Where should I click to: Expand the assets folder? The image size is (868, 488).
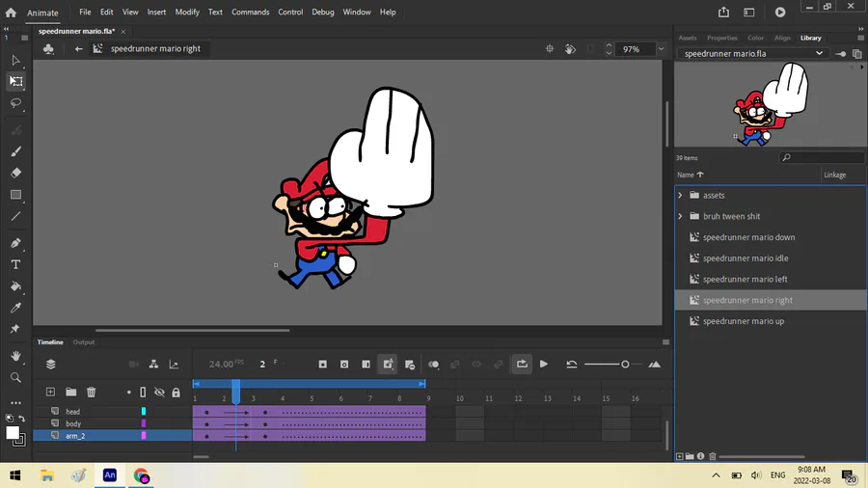(680, 196)
